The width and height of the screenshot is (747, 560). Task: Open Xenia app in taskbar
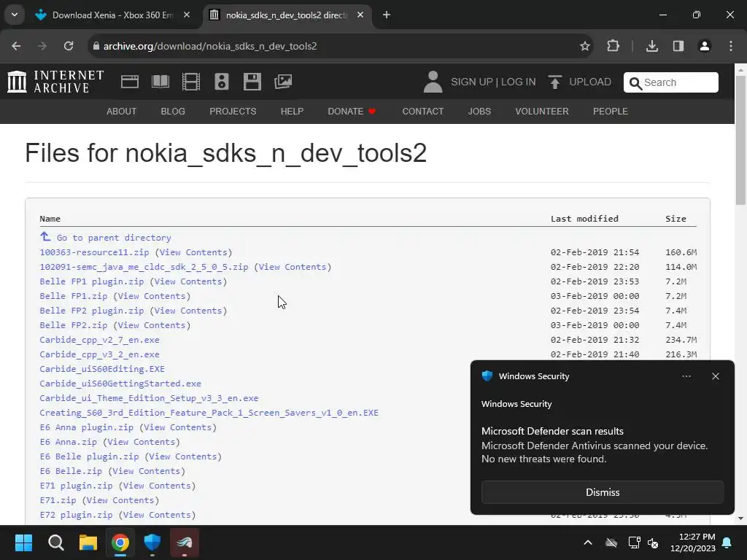click(x=185, y=542)
